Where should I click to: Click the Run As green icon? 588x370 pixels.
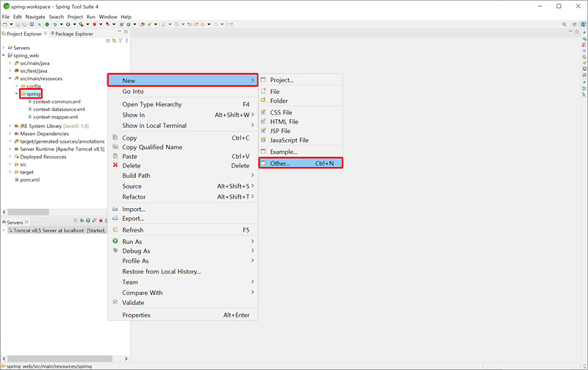pyautogui.click(x=115, y=241)
